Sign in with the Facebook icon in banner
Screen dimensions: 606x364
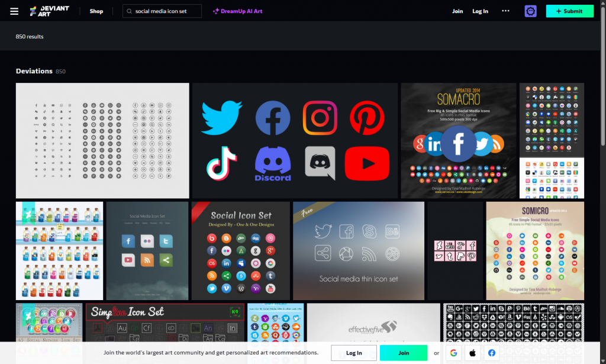tap(491, 353)
